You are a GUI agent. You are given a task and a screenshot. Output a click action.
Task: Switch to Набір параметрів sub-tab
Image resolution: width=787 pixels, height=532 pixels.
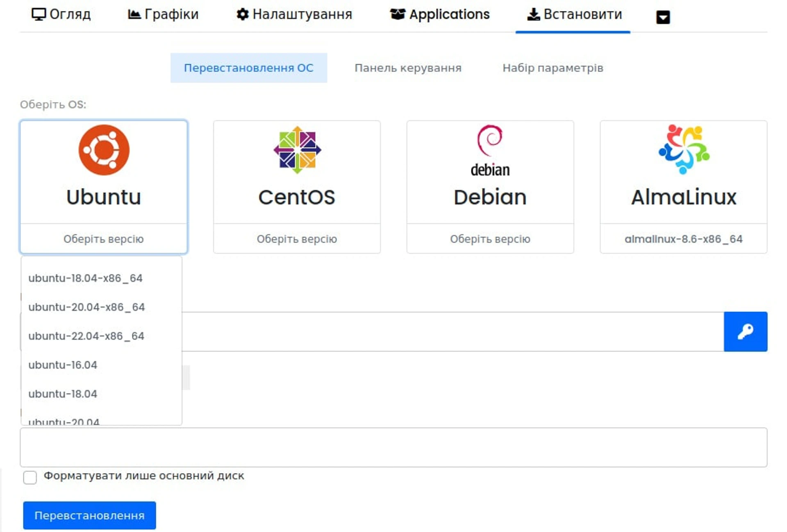tap(553, 68)
